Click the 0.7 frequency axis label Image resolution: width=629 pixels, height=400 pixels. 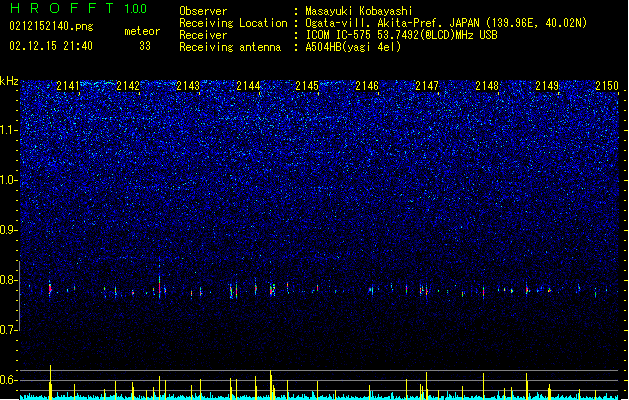pos(8,330)
